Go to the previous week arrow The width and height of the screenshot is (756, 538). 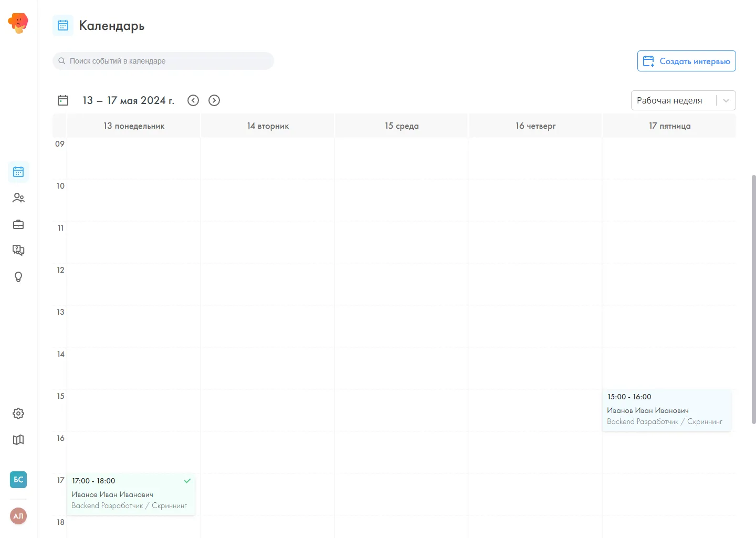tap(193, 100)
